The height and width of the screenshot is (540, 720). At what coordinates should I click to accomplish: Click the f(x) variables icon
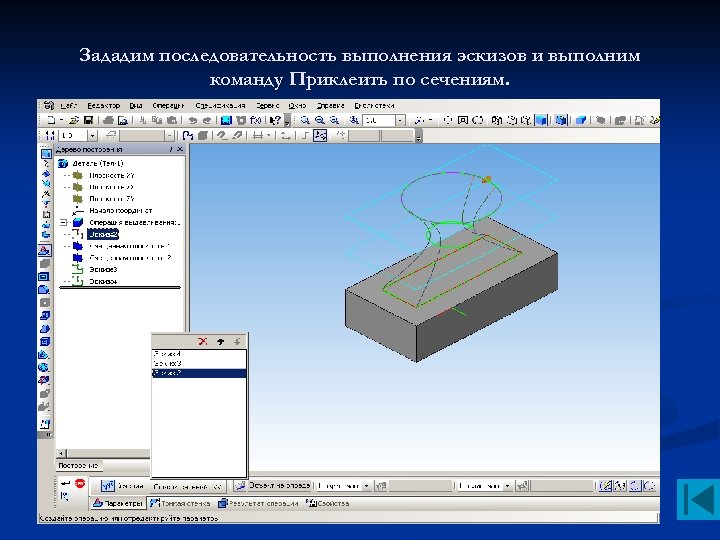point(256,120)
